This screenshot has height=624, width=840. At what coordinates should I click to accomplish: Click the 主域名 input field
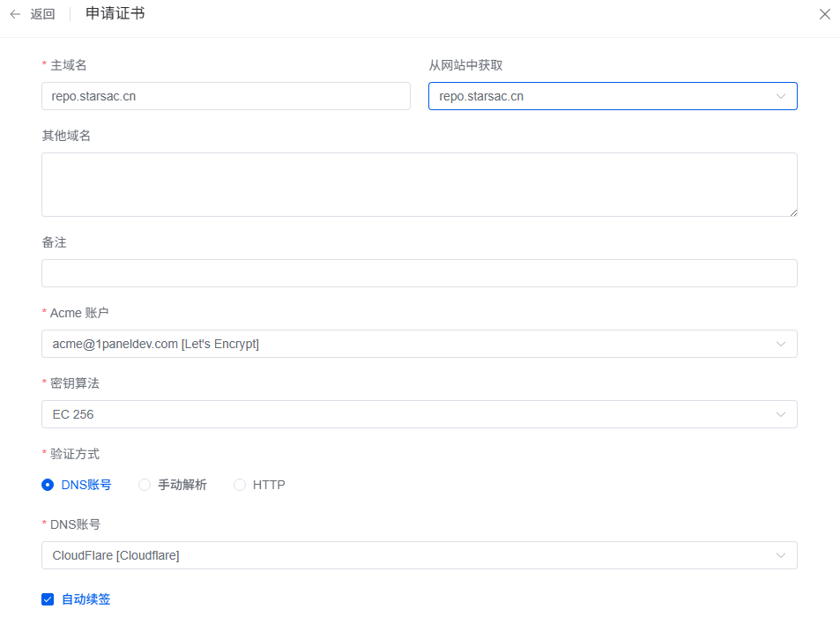(x=226, y=96)
